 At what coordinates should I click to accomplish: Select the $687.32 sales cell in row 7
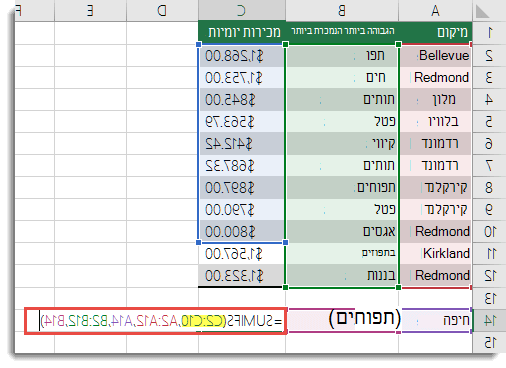[242, 165]
